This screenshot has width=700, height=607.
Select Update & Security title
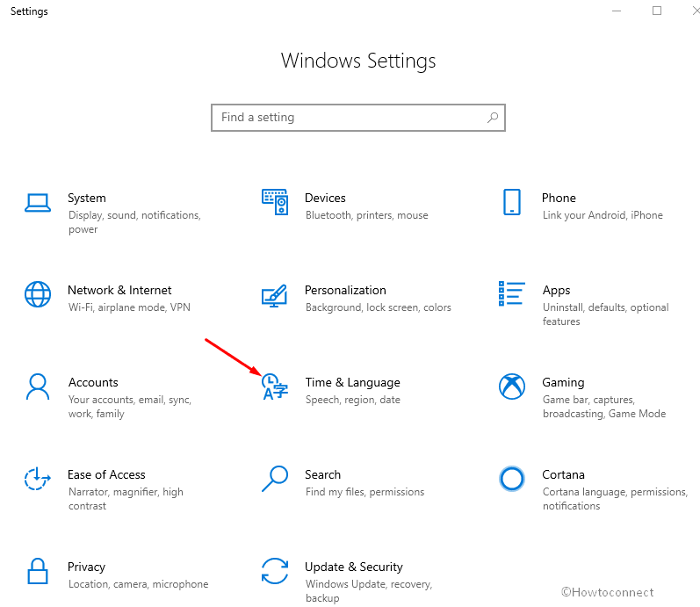coord(354,567)
